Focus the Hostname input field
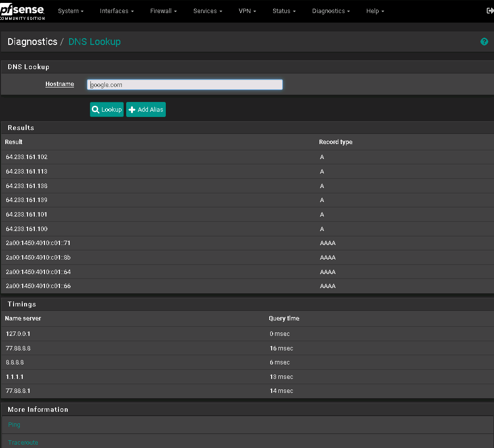Image resolution: width=494 pixels, height=448 pixels. point(185,85)
